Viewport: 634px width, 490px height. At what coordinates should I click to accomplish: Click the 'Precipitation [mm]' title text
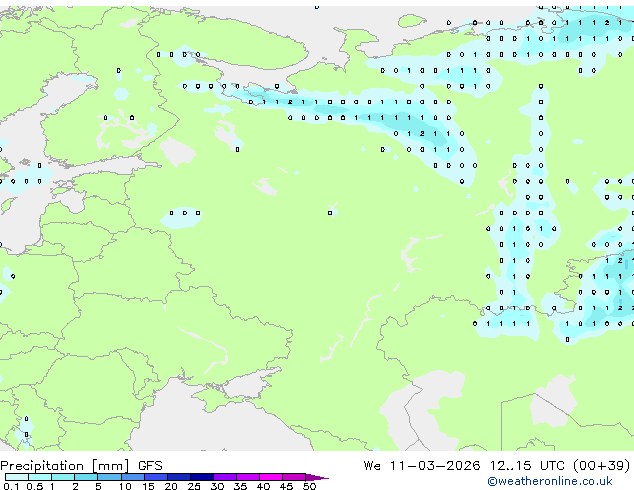tap(65, 466)
